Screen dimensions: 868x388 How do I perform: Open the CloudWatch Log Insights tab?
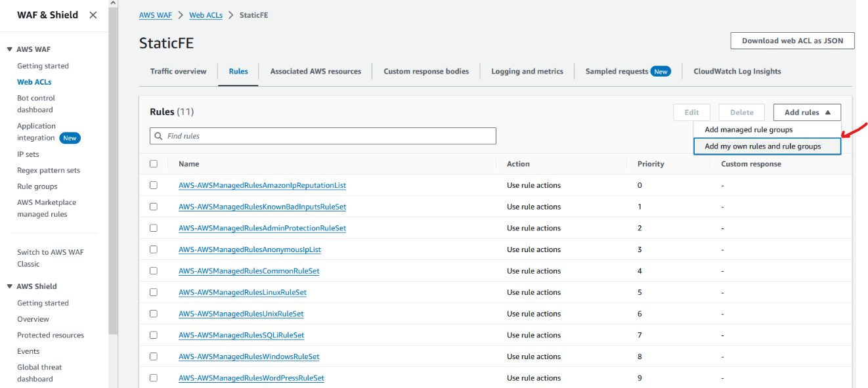(x=737, y=72)
